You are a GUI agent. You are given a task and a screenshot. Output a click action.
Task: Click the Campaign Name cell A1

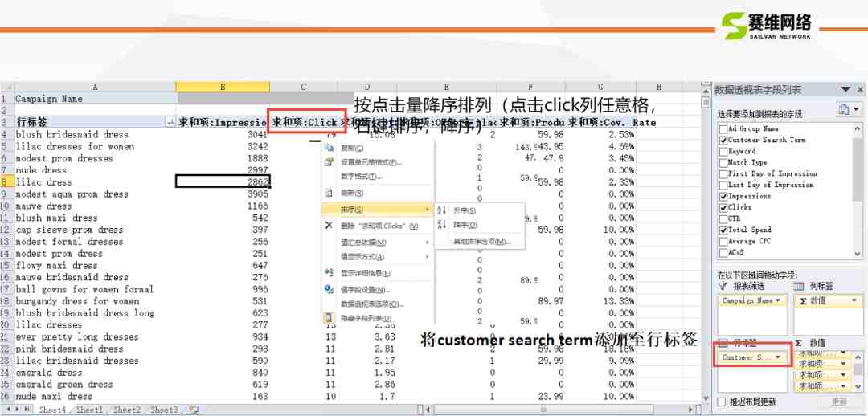coord(95,99)
